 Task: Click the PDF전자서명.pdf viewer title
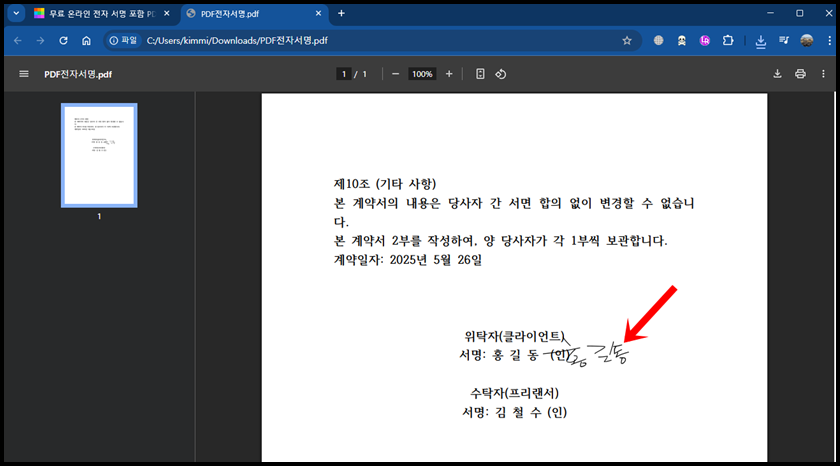(78, 74)
